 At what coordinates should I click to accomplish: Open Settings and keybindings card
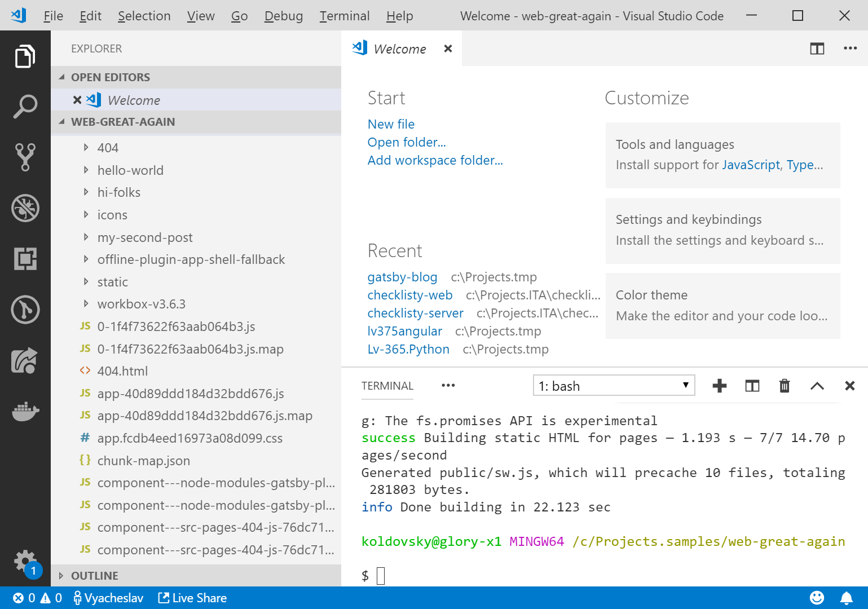coord(722,231)
